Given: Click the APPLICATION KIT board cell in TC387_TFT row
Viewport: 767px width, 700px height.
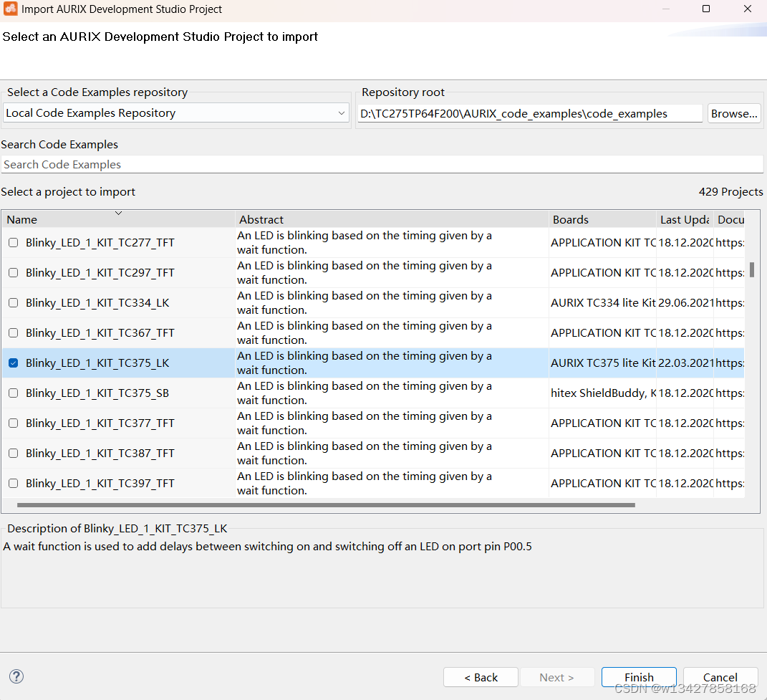Looking at the screenshot, I should [x=603, y=454].
